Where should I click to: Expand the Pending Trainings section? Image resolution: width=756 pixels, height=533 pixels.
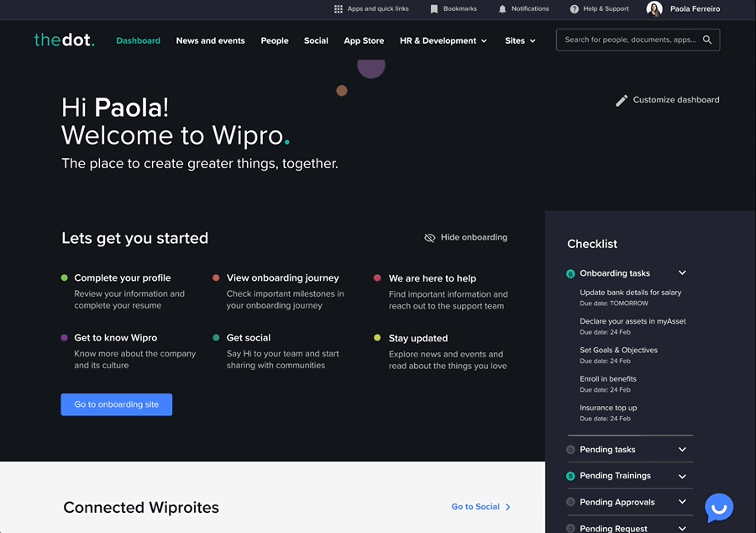click(x=682, y=477)
